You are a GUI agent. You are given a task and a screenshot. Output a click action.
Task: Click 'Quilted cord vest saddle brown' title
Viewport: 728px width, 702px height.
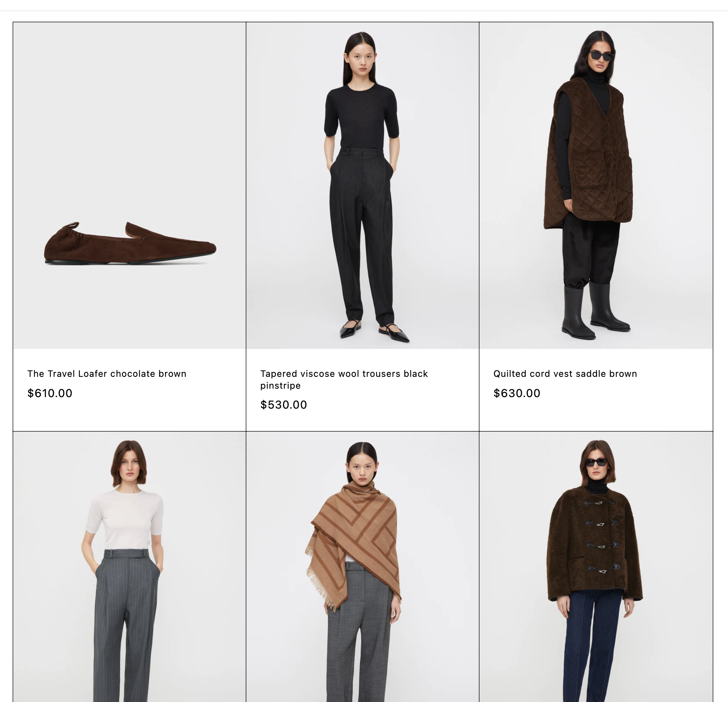tap(565, 373)
